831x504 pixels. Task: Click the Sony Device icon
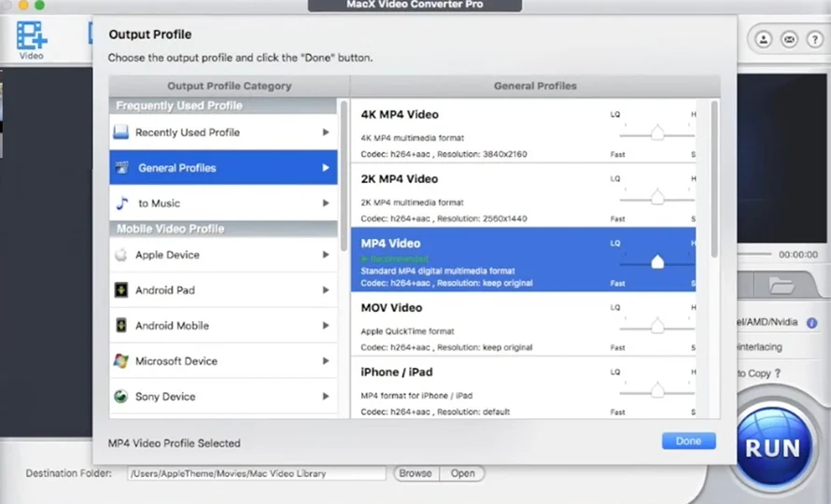[x=120, y=397]
